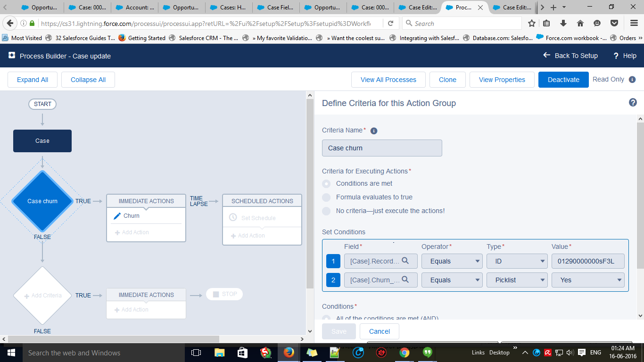Open Operator dropdown for condition 1
Viewport: 644px width, 362px height.
tap(452, 261)
